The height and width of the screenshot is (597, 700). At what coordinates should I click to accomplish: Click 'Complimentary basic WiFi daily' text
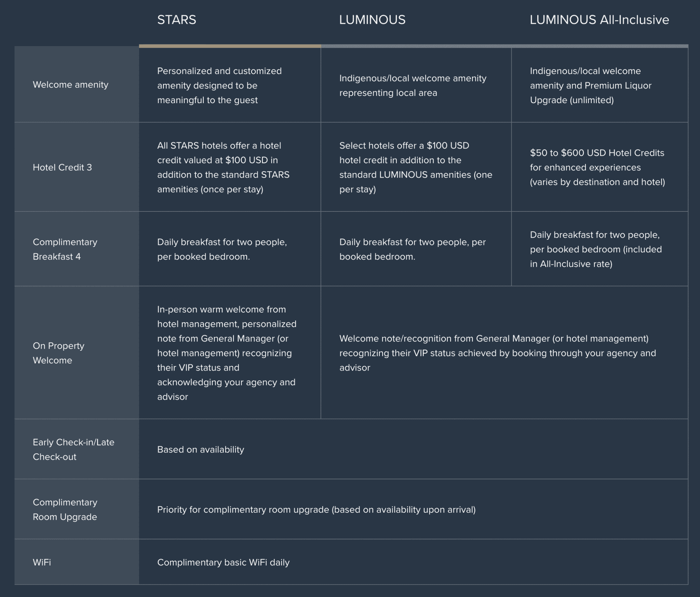[223, 562]
